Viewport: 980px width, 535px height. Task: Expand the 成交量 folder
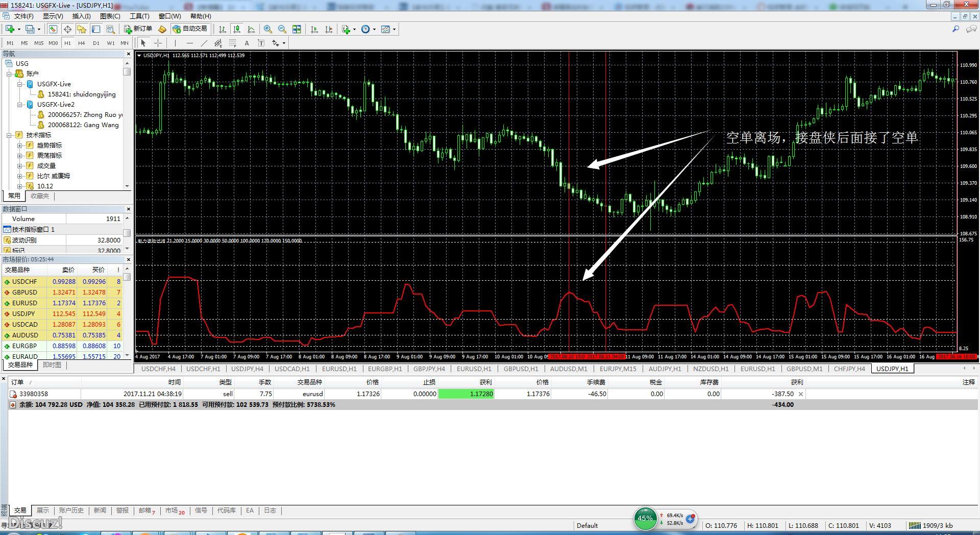click(20, 166)
